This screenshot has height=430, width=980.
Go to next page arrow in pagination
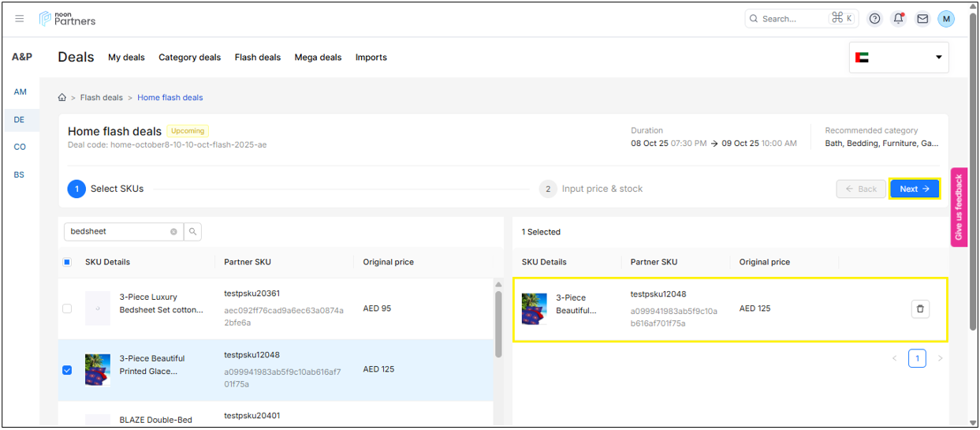940,359
